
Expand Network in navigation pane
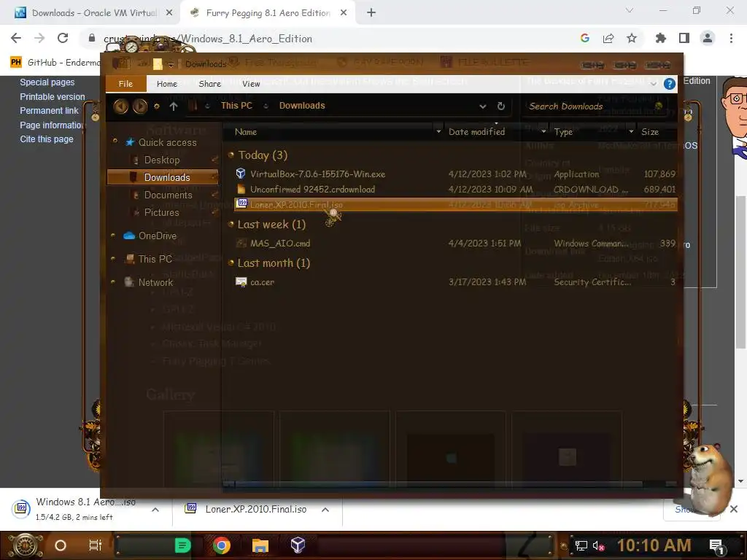(x=113, y=282)
